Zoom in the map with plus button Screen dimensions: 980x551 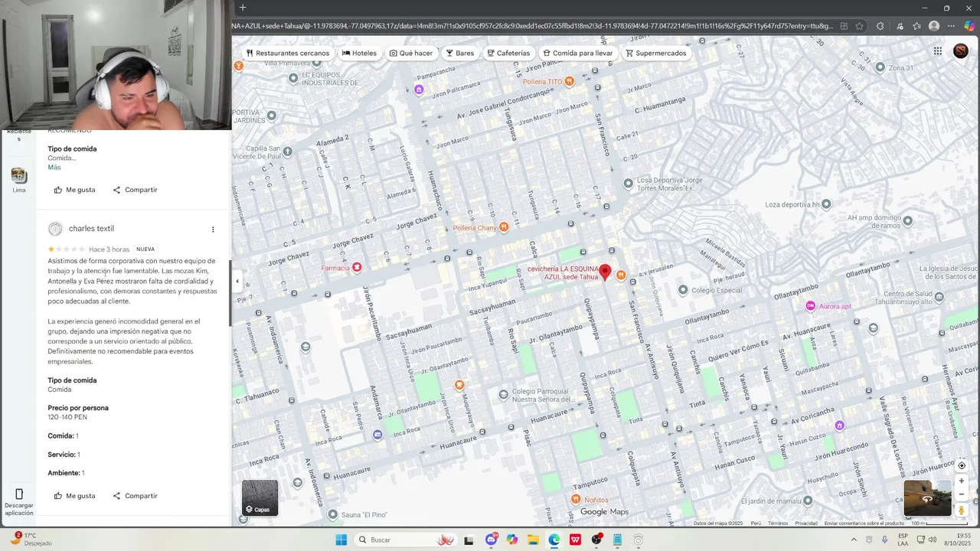click(x=962, y=481)
